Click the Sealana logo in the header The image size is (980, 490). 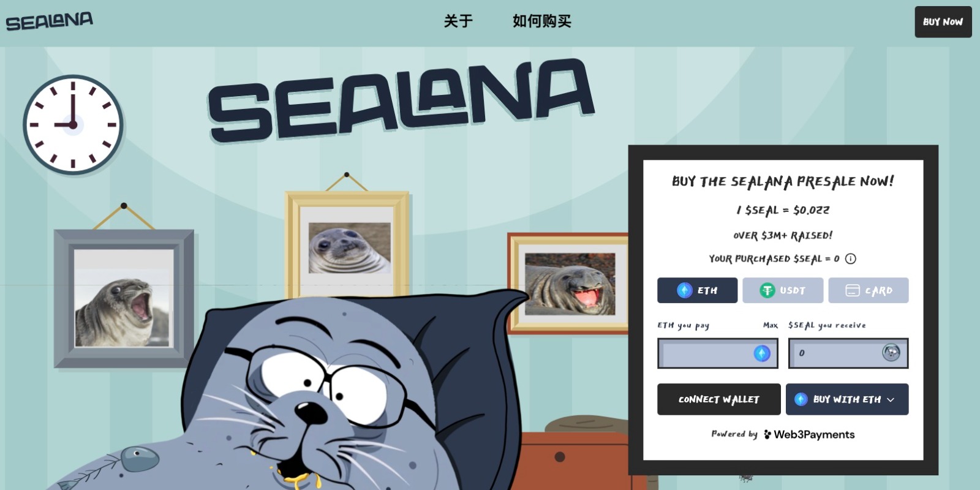tap(50, 21)
